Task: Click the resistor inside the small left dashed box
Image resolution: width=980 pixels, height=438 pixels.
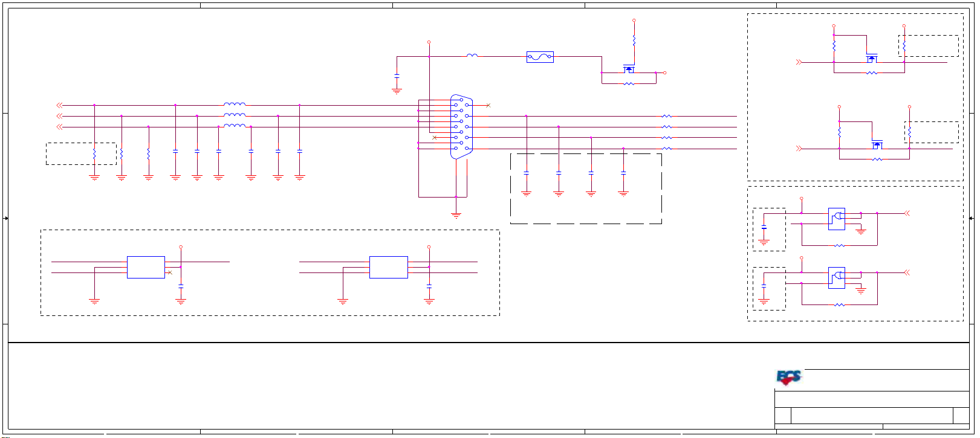Action: [x=94, y=155]
